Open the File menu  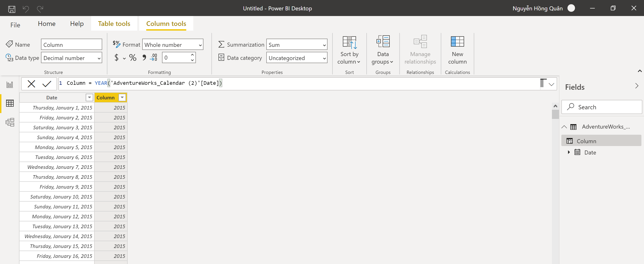(15, 25)
